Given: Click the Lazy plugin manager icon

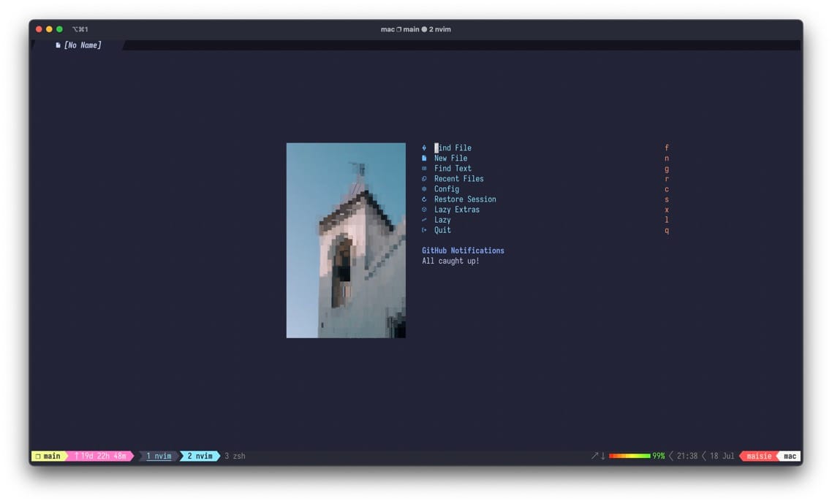Looking at the screenshot, I should [424, 220].
